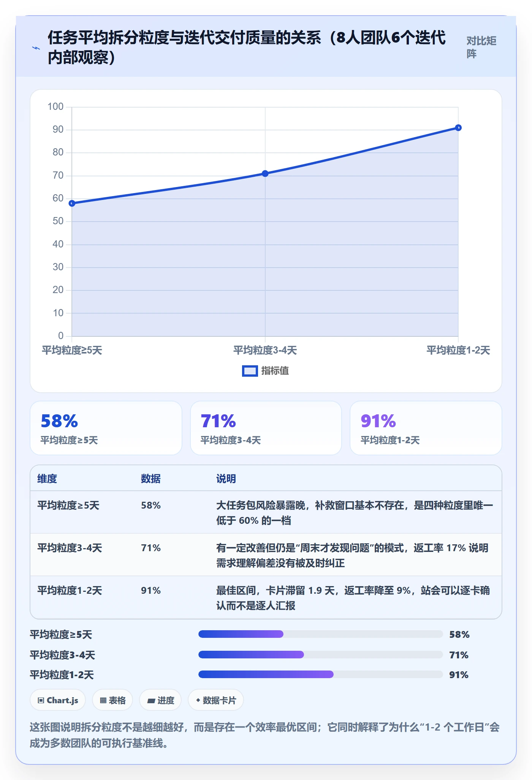
Task: Click the 91% value in the table
Action: [151, 590]
